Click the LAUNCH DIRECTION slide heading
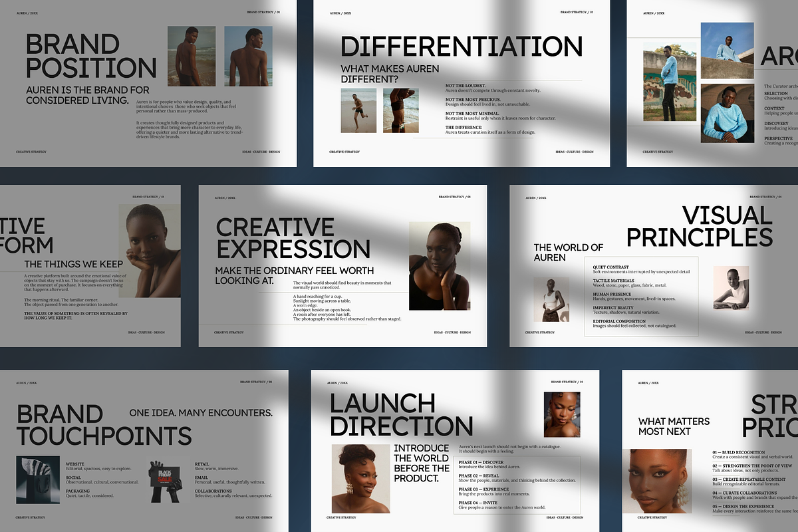 point(401,414)
